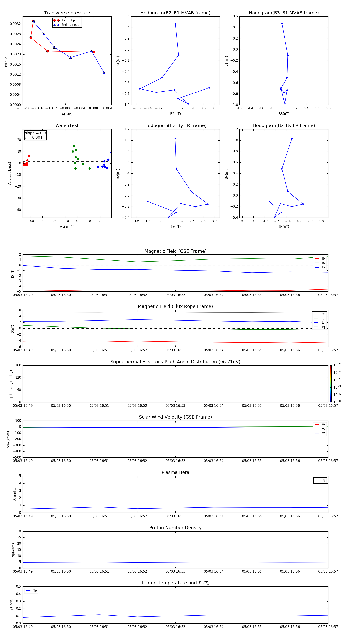The image size is (351, 644).
Task: Click the 'Magnetic Field (GSE Frame)' title
Action: pyautogui.click(x=175, y=251)
